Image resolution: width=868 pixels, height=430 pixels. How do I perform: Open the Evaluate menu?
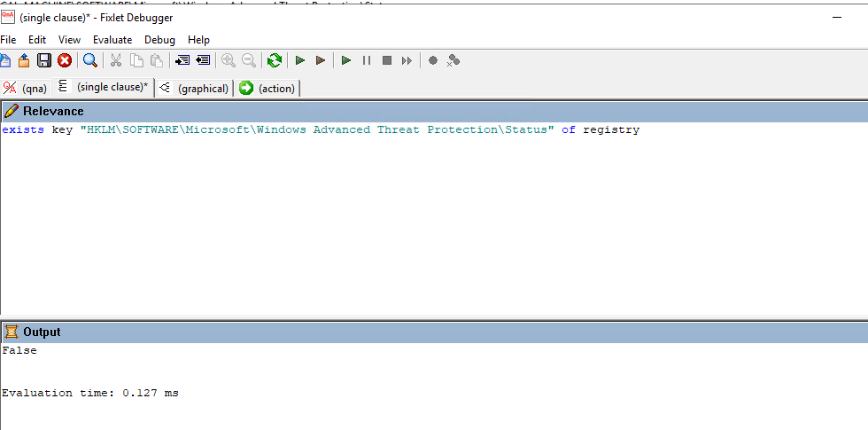pos(112,40)
